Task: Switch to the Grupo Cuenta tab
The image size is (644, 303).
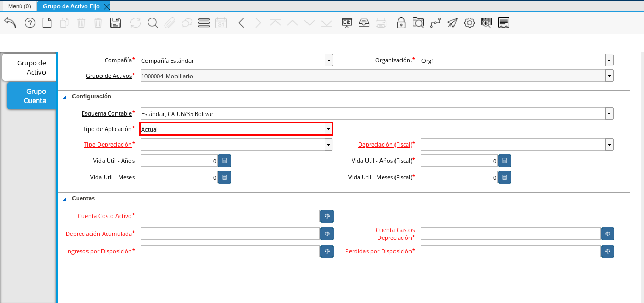Action: point(32,96)
